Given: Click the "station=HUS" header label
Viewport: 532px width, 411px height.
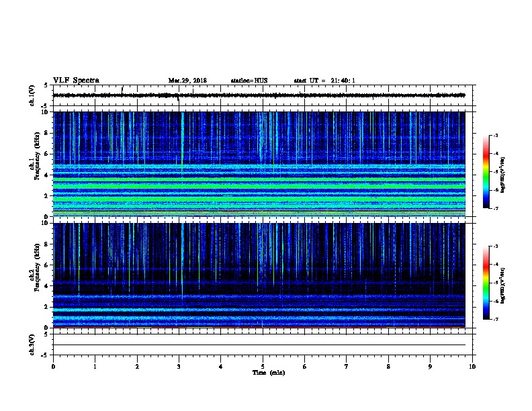Looking at the screenshot, I should point(249,81).
